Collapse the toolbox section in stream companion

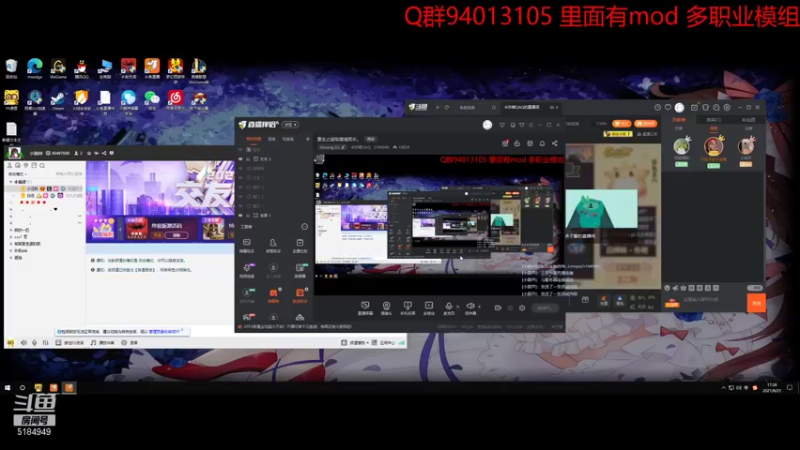[x=305, y=227]
